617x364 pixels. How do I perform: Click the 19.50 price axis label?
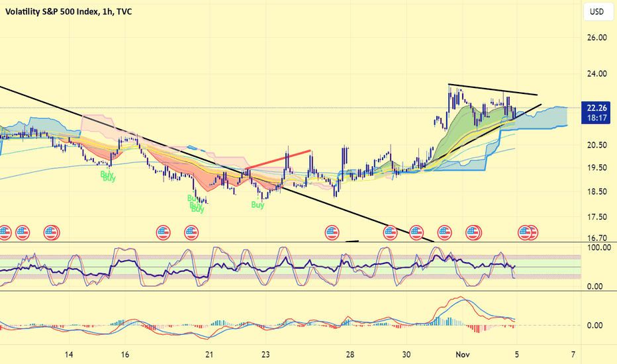pos(596,167)
